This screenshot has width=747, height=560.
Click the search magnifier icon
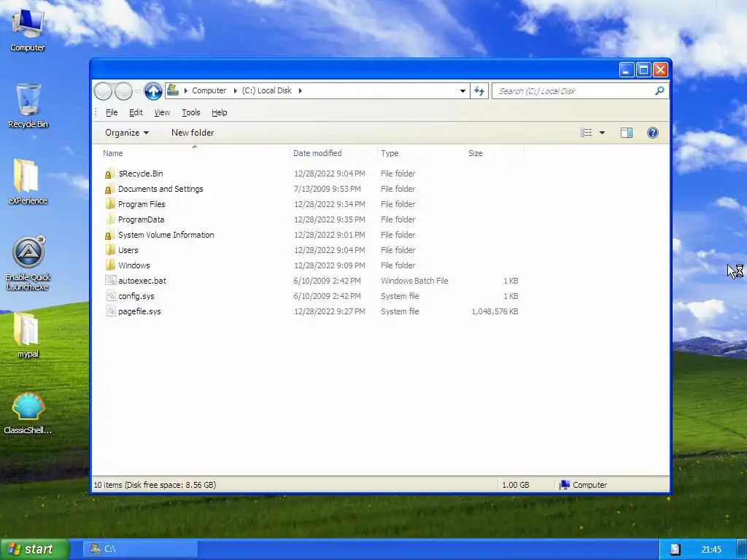coord(659,90)
